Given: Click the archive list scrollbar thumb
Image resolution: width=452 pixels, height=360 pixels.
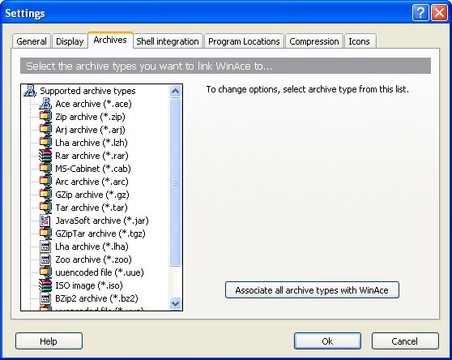Looking at the screenshot, I should (175, 182).
